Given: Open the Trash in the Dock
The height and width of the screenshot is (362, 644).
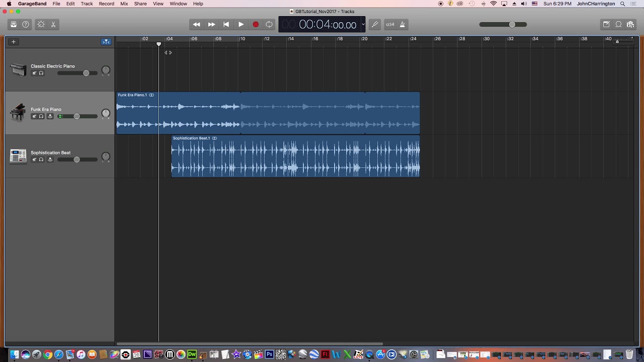Looking at the screenshot, I should (x=629, y=354).
